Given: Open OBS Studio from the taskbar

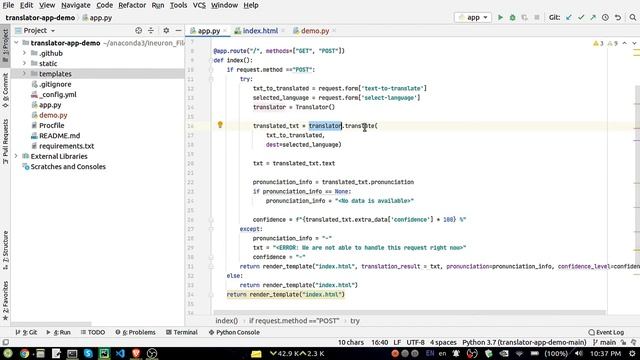Looking at the screenshot, I should [152, 353].
